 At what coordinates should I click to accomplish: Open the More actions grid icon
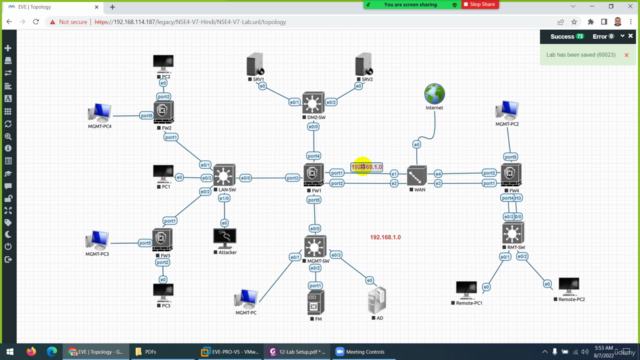coord(8,111)
